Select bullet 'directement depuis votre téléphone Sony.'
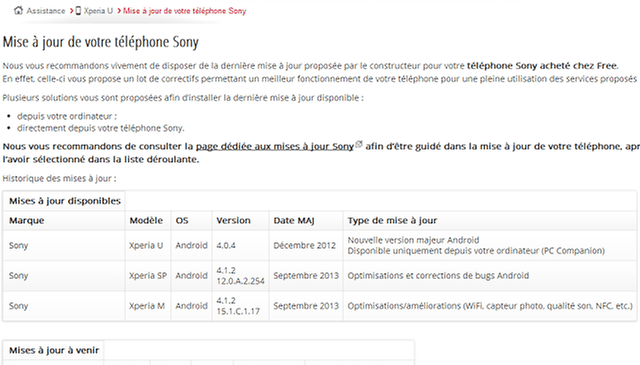Screen dimensions: 640x365 click(x=100, y=128)
